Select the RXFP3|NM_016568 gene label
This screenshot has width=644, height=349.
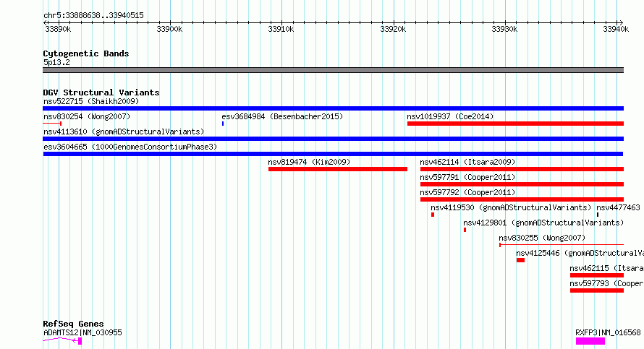(609, 332)
